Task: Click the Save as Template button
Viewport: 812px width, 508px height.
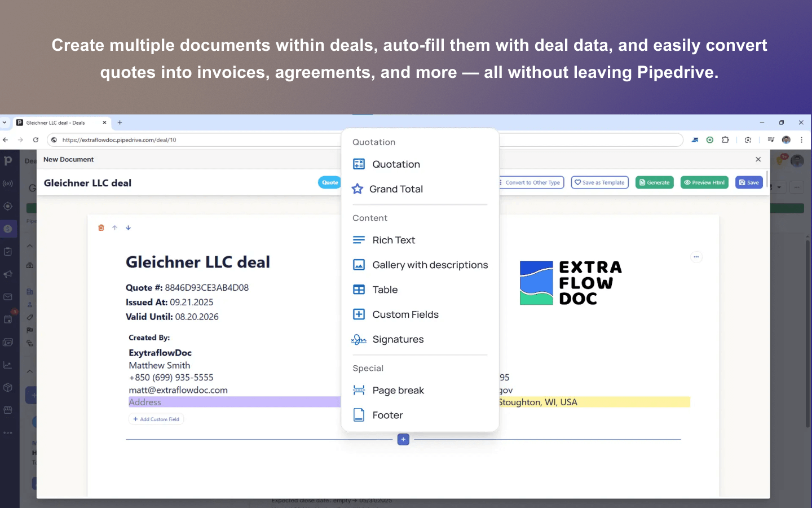Action: coord(599,182)
